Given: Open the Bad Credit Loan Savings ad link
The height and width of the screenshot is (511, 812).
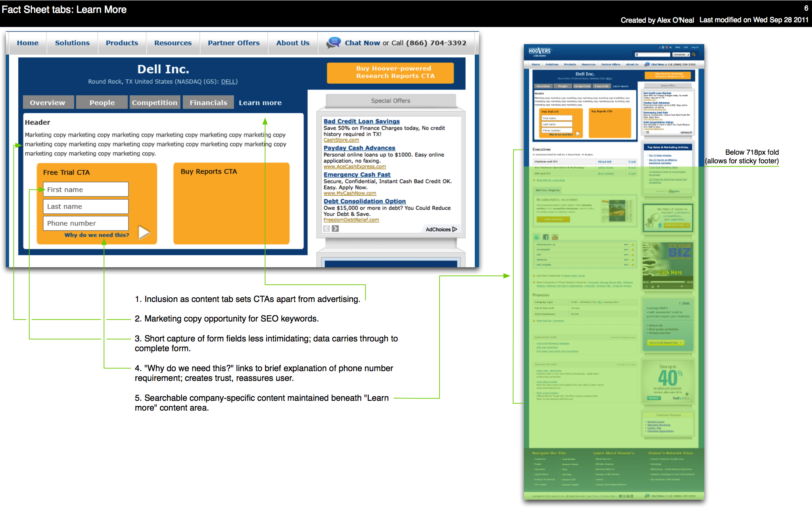Looking at the screenshot, I should (361, 121).
